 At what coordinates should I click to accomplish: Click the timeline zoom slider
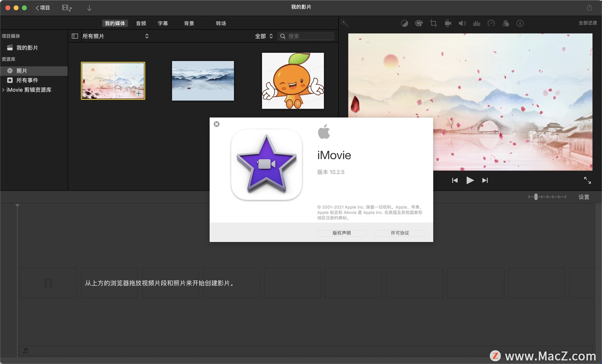[547, 197]
